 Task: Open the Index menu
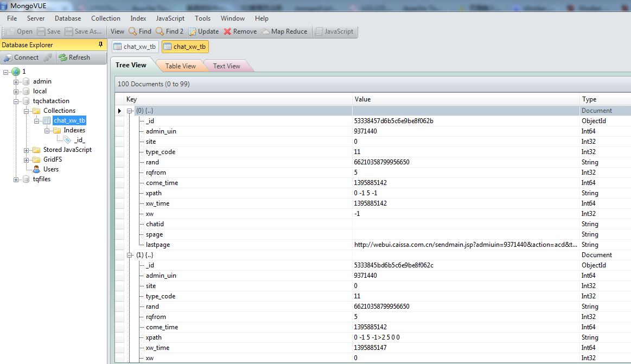138,18
